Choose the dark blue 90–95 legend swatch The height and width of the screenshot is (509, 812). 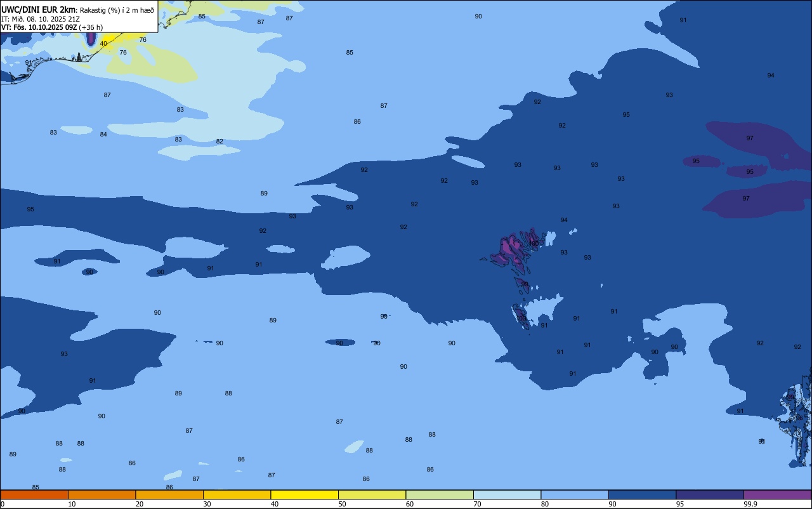642,494
